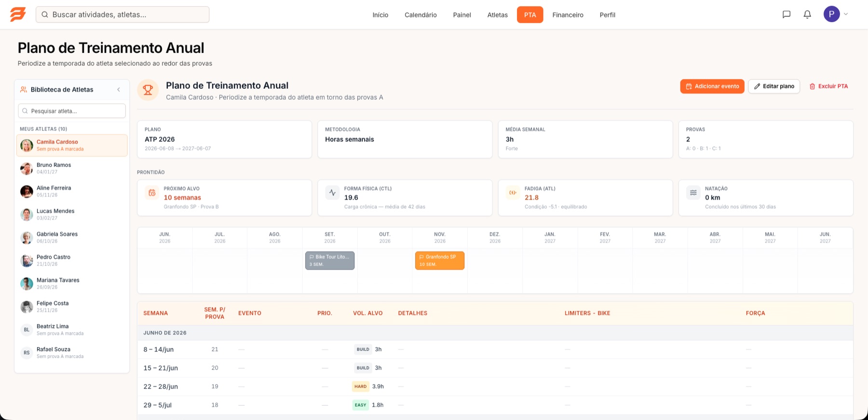The image size is (868, 420).
Task: Go to the Início tab
Action: pos(380,15)
